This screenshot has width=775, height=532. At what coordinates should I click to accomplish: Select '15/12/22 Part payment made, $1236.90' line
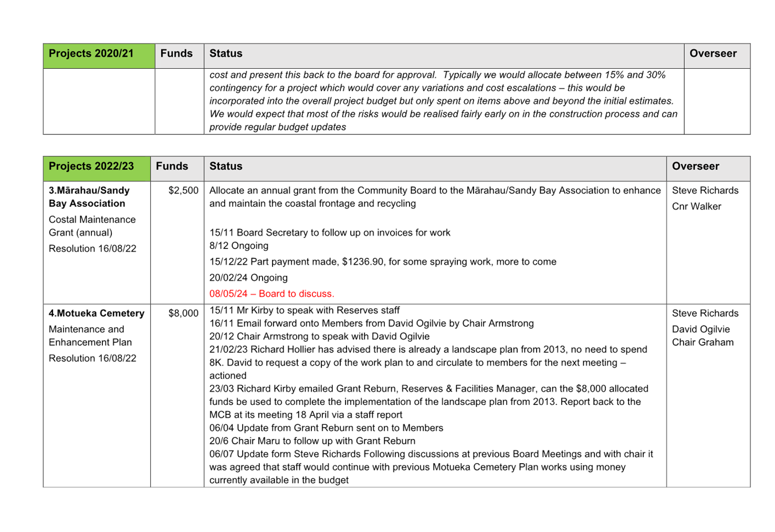pos(383,262)
